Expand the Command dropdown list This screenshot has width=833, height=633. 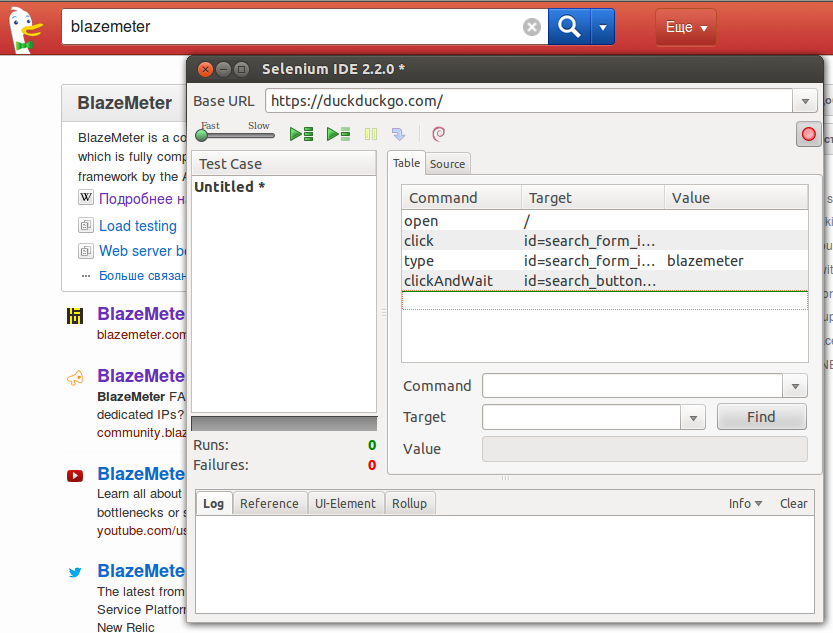tap(795, 386)
